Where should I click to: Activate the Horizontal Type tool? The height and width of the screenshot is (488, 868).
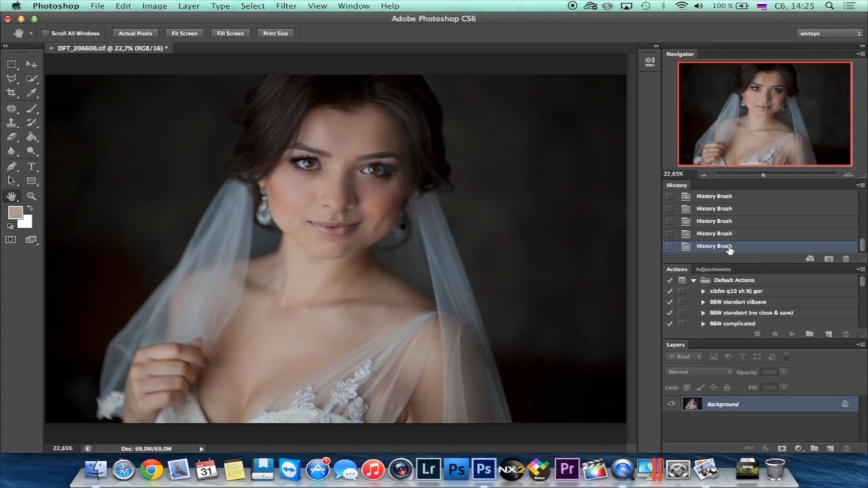(31, 167)
